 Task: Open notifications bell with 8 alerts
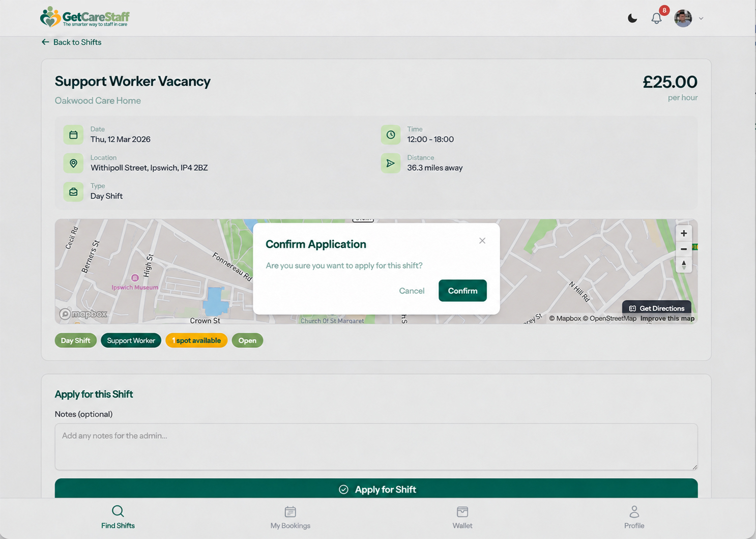(657, 18)
